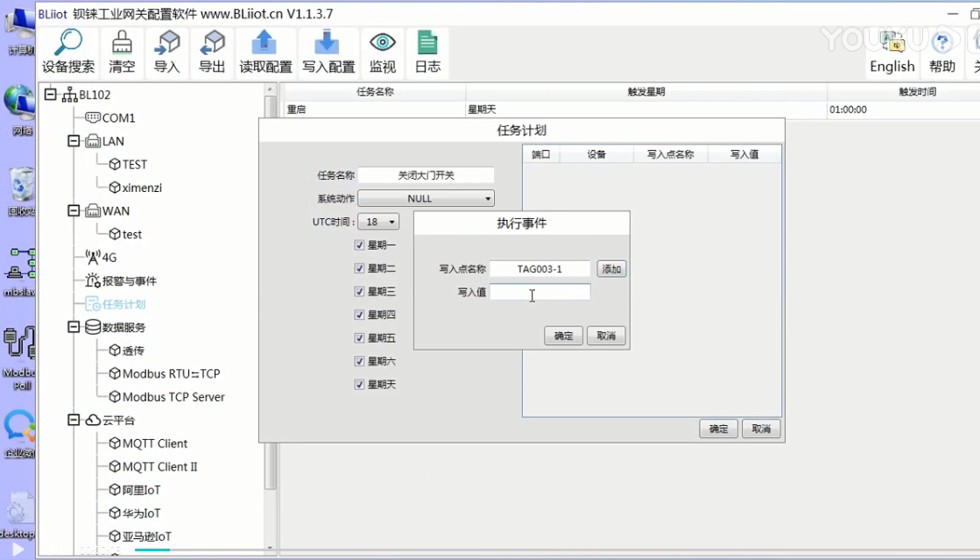Disable the 星期天 checkbox
This screenshot has height=560, width=980.
[x=359, y=385]
